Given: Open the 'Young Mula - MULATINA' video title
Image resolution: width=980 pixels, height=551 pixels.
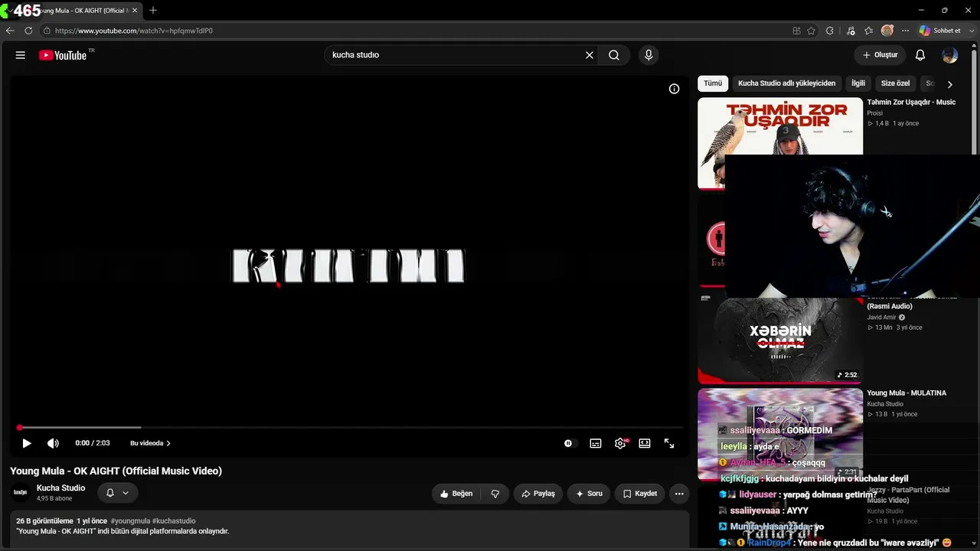Looking at the screenshot, I should click(x=906, y=393).
